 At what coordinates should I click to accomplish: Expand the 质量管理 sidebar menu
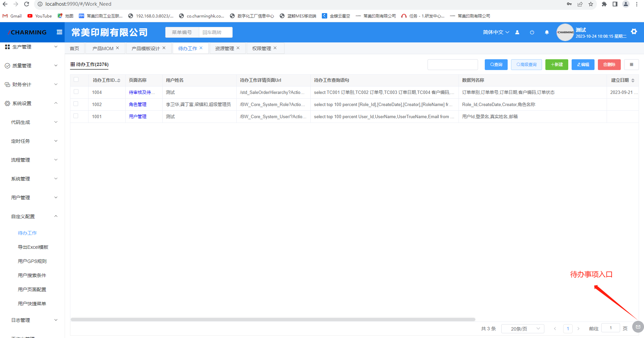click(x=32, y=66)
